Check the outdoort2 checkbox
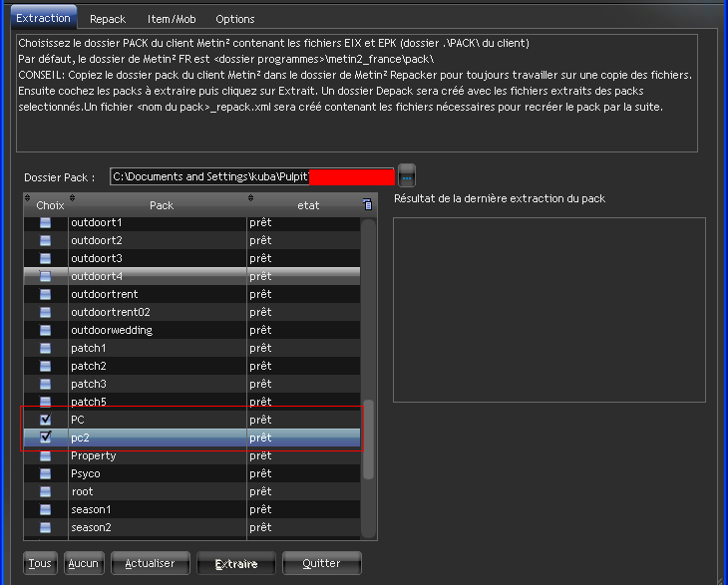728x585 pixels. [46, 240]
